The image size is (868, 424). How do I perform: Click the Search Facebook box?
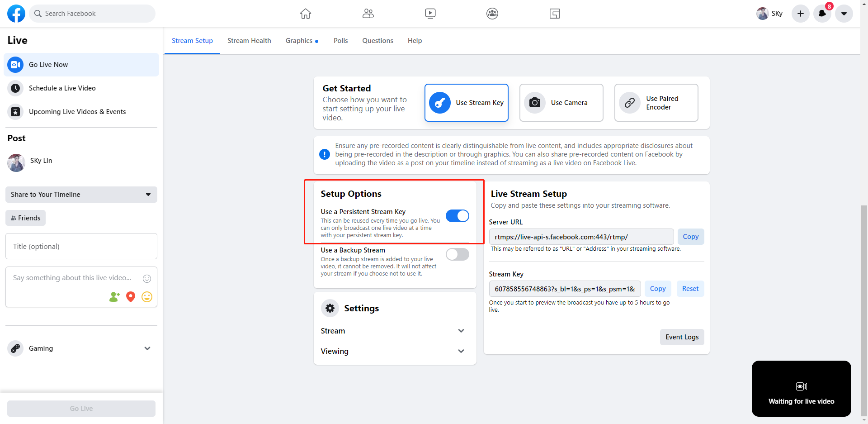(92, 14)
